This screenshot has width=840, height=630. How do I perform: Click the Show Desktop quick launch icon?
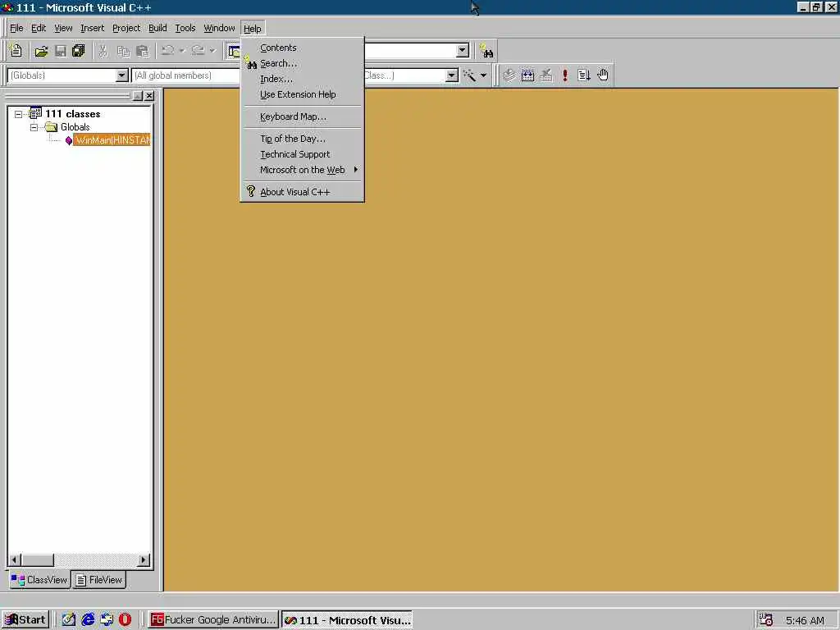point(69,620)
